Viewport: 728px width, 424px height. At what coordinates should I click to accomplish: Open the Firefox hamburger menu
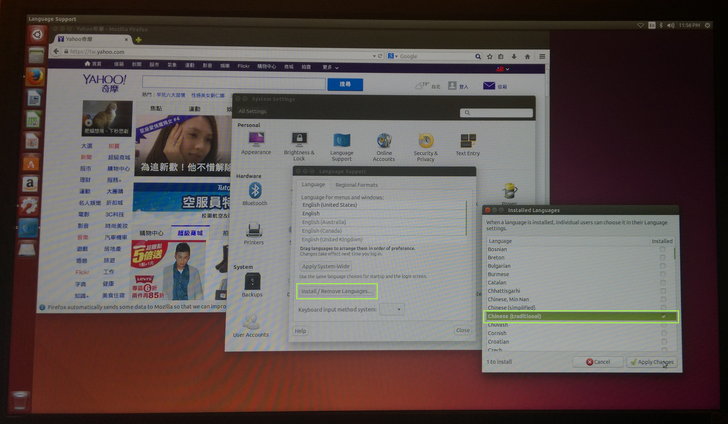coord(542,57)
